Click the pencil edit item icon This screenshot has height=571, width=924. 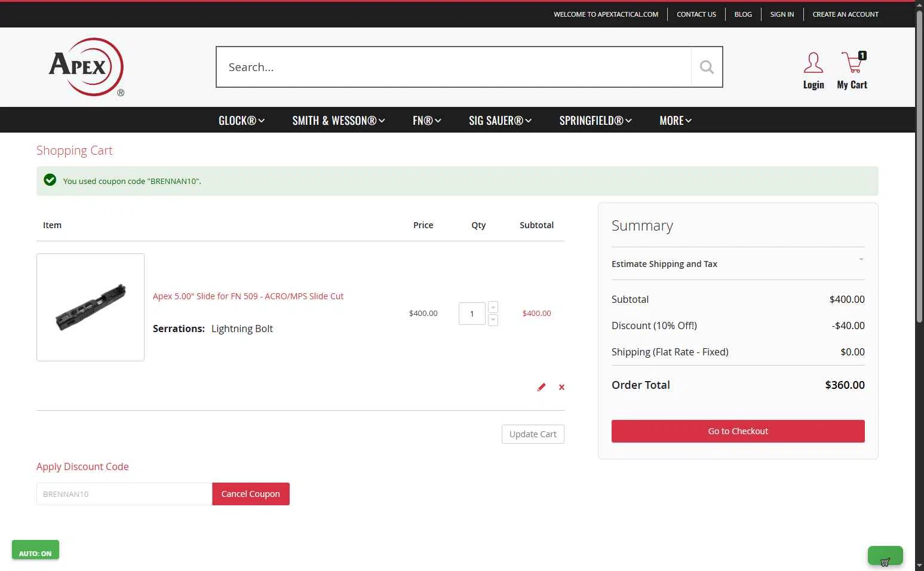(541, 387)
